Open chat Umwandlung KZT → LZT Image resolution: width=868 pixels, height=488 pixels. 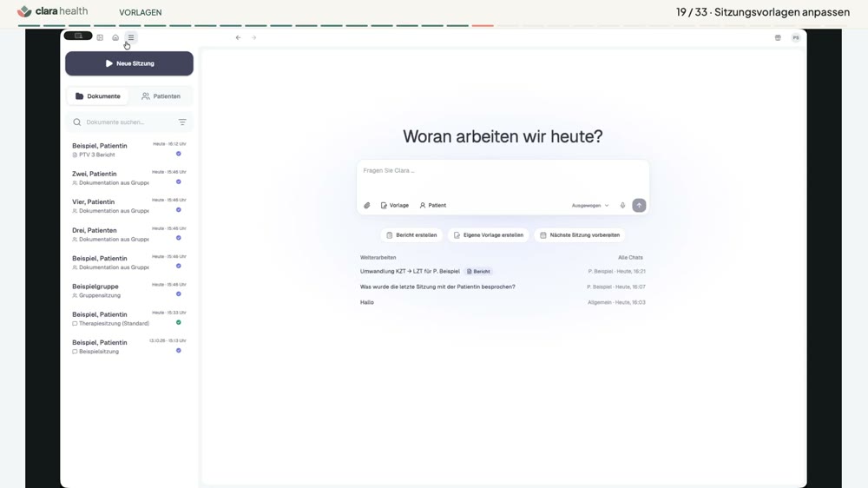click(x=503, y=272)
